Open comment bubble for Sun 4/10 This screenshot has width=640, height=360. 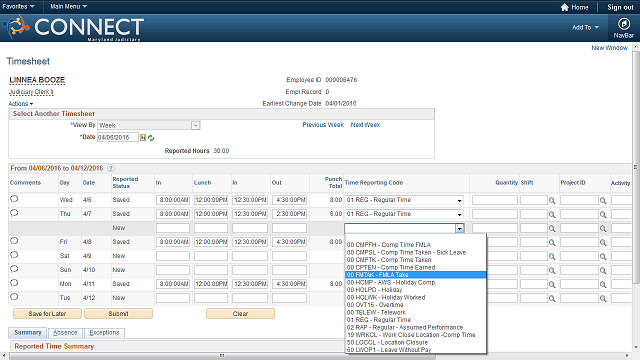[x=14, y=269]
